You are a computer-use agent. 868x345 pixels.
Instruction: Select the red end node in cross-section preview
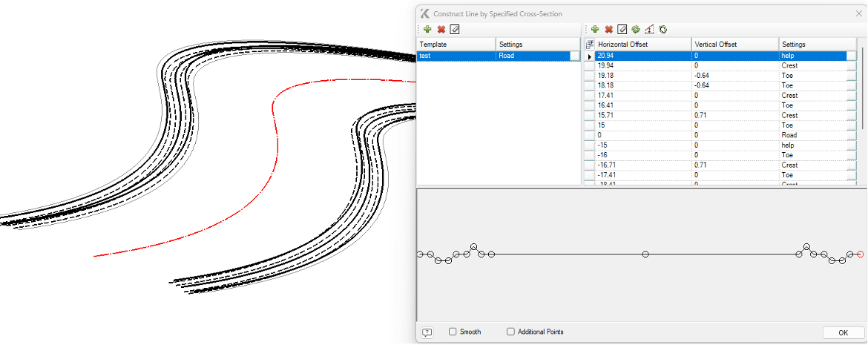(x=860, y=254)
